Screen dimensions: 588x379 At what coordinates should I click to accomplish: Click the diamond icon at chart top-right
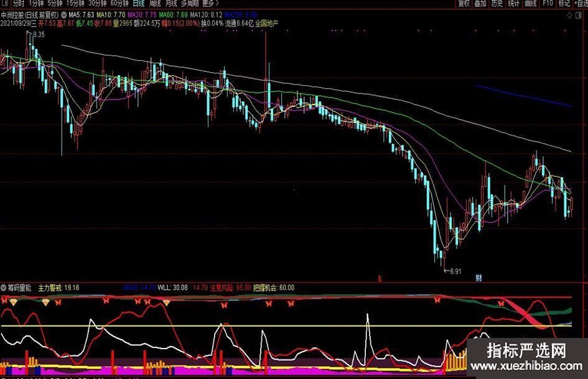coord(569,16)
